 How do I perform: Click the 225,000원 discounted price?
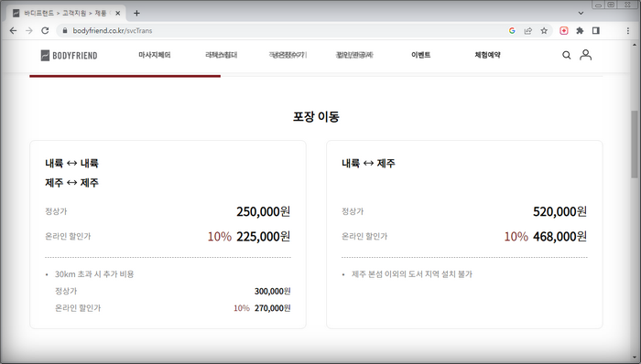pos(264,236)
